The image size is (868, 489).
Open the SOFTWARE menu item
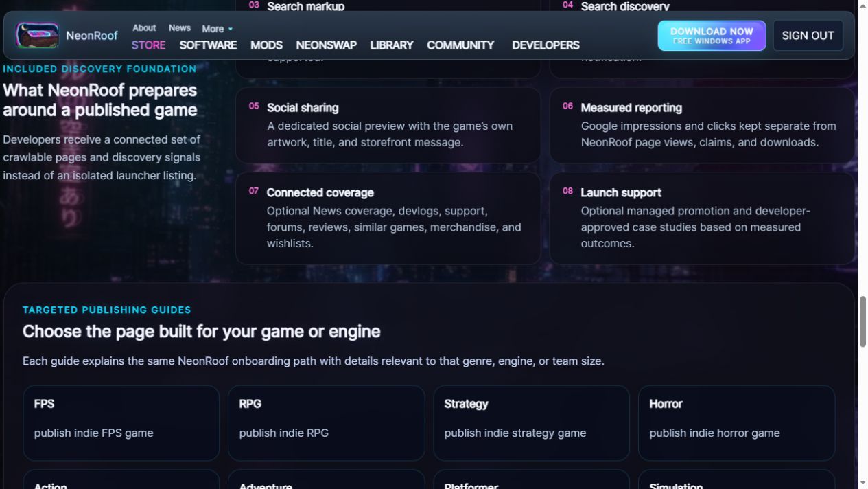(208, 45)
